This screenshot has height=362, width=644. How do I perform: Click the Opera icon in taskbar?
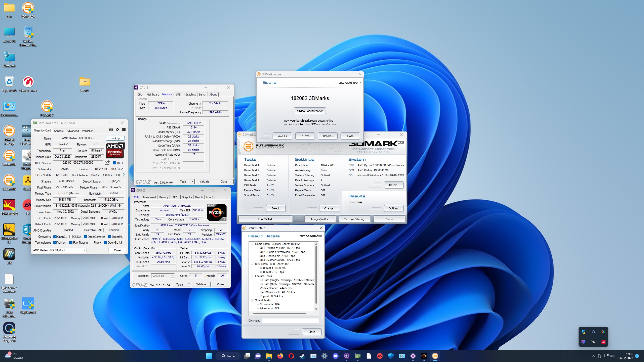[x=291, y=356]
